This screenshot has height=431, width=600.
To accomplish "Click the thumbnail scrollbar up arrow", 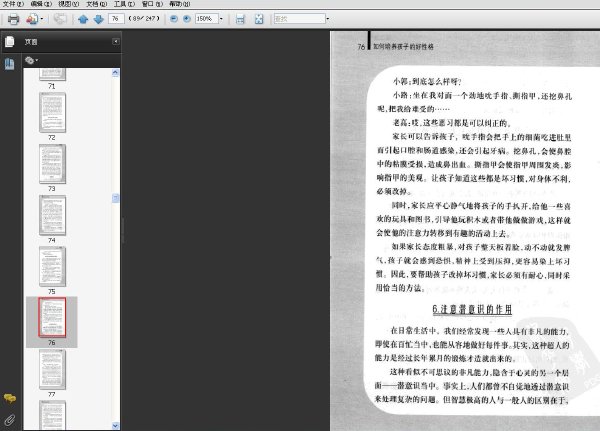I will coord(116,73).
